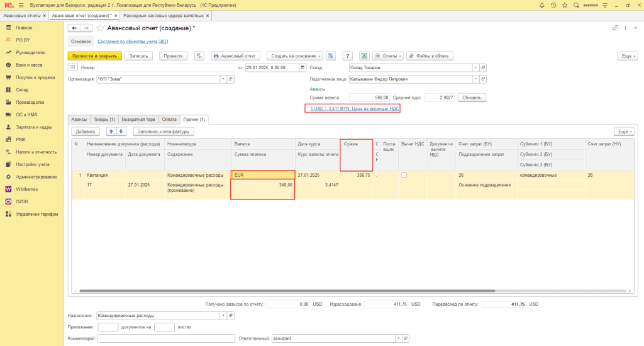Open the history clock icon
The image size is (644, 346).
coord(553,5)
